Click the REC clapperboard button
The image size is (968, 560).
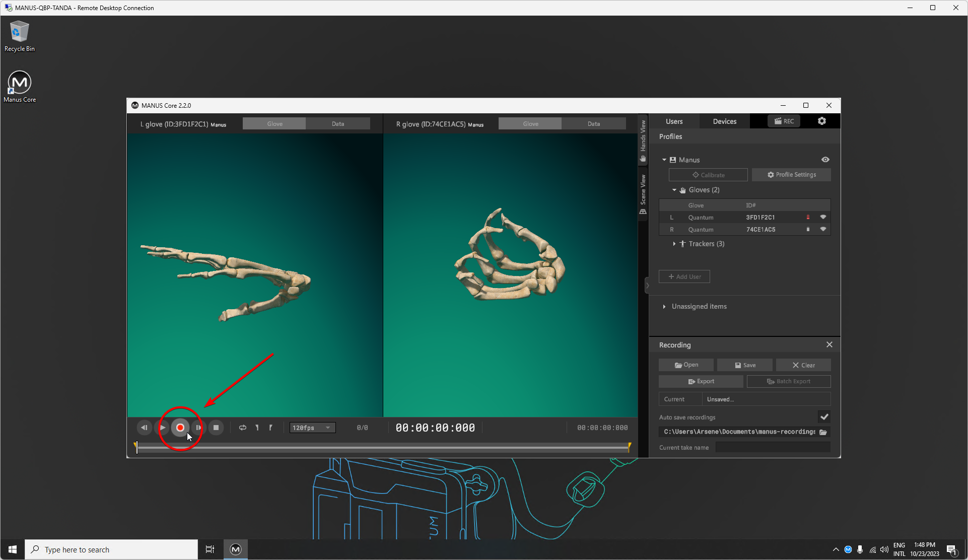tap(784, 121)
